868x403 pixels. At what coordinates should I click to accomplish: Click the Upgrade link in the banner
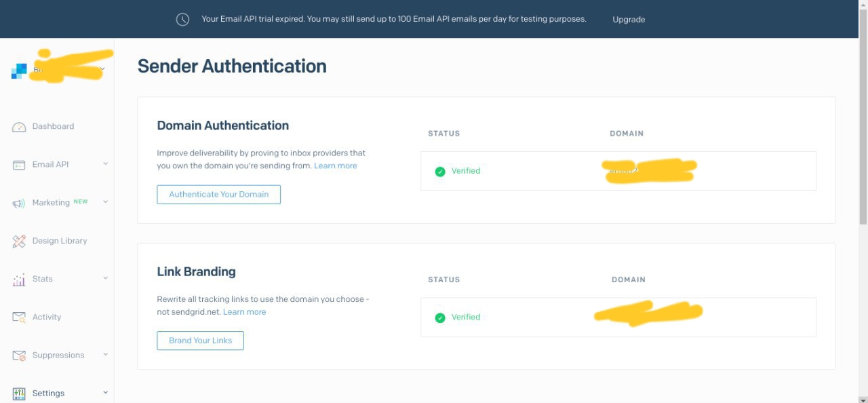[x=629, y=20]
